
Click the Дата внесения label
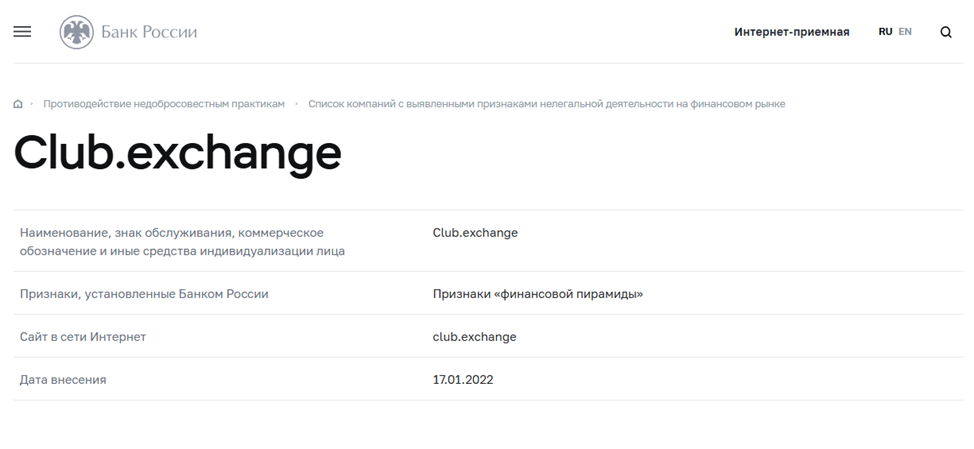[63, 379]
